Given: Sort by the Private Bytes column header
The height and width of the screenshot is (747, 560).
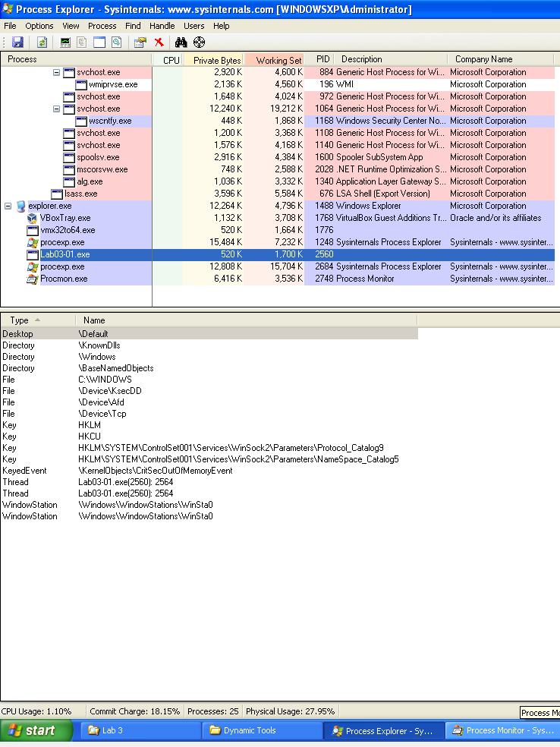Looking at the screenshot, I should [x=214, y=59].
